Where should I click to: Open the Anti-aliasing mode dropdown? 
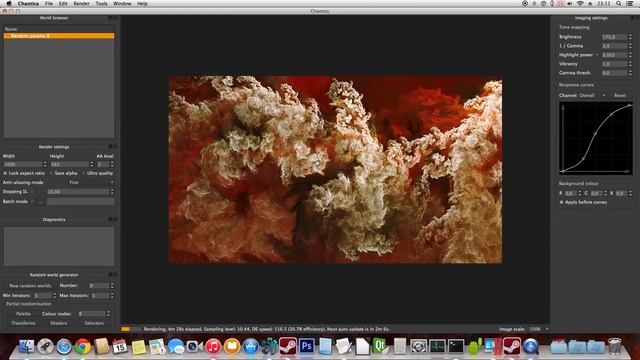(91, 182)
